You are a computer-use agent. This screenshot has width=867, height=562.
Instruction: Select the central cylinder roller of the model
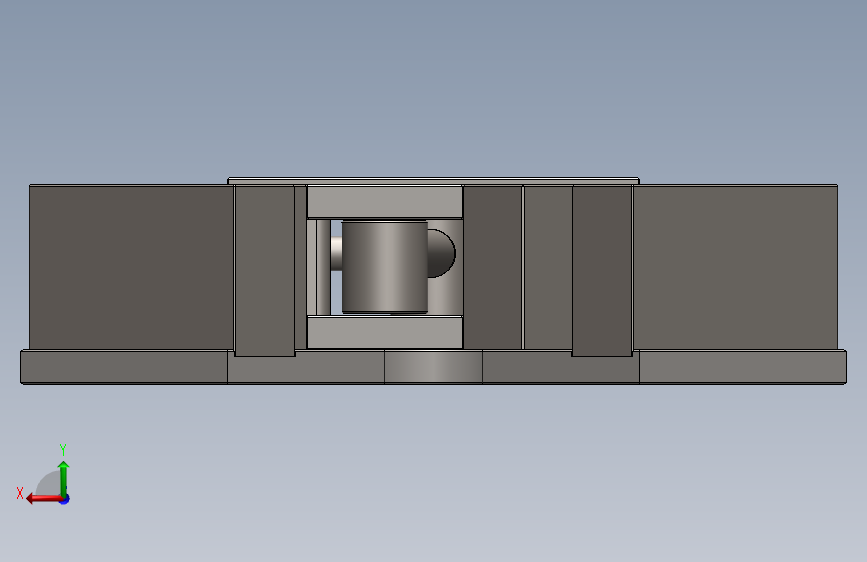click(384, 267)
